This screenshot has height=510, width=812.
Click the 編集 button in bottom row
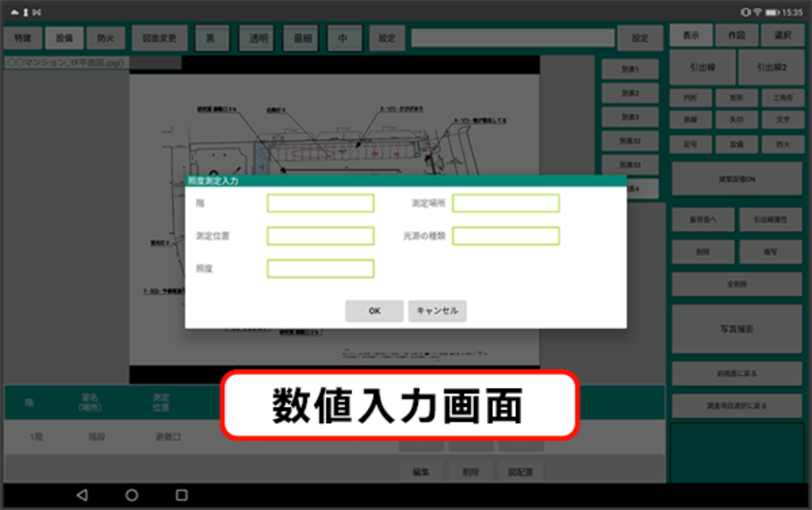click(x=421, y=472)
